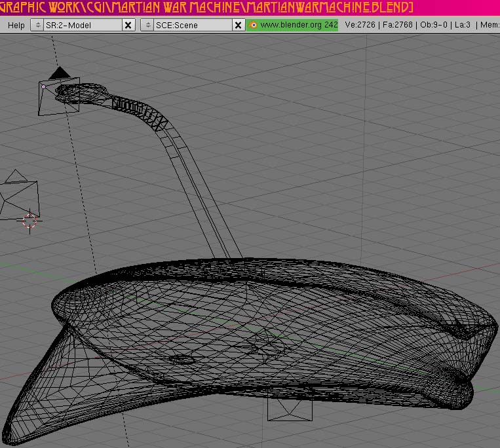Open the Help menu
Image resolution: width=500 pixels, height=448 pixels.
[16, 25]
